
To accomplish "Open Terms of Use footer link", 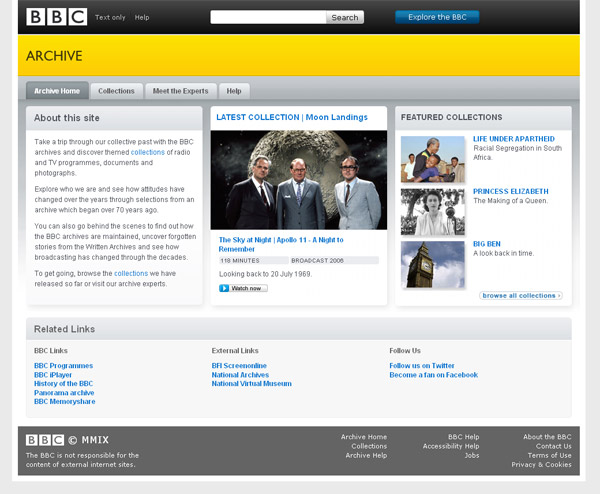I will 549,455.
